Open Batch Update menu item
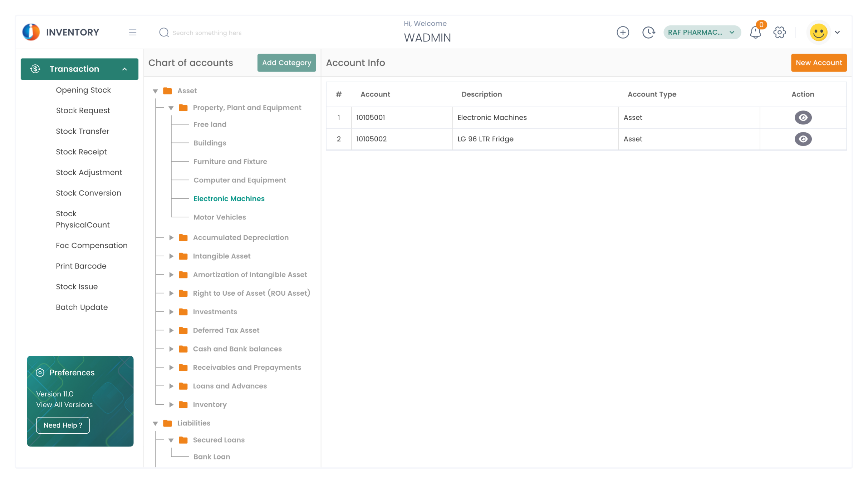Viewport: 868px width, 483px height. click(82, 307)
